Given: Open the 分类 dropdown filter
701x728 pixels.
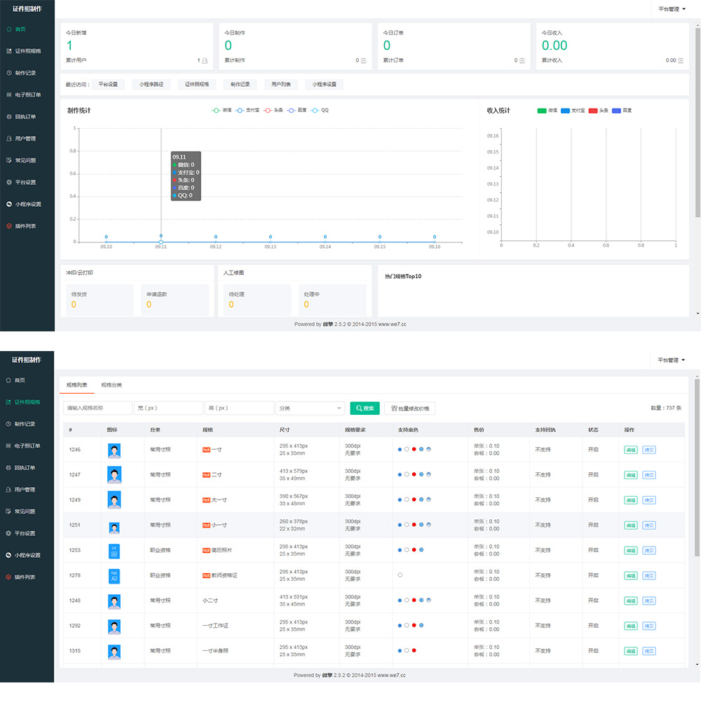Looking at the screenshot, I should click(310, 408).
